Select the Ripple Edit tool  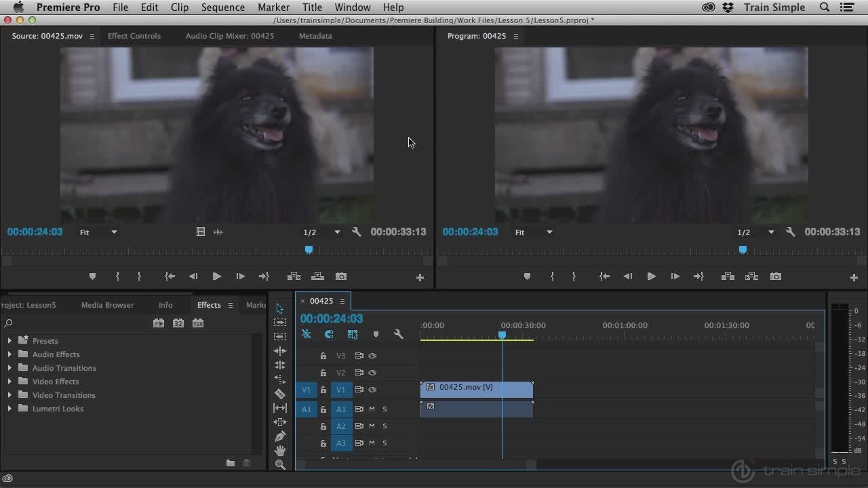tap(280, 351)
